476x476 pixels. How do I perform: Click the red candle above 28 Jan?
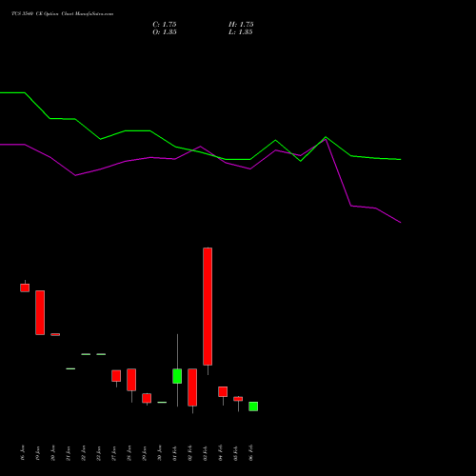coord(131,380)
